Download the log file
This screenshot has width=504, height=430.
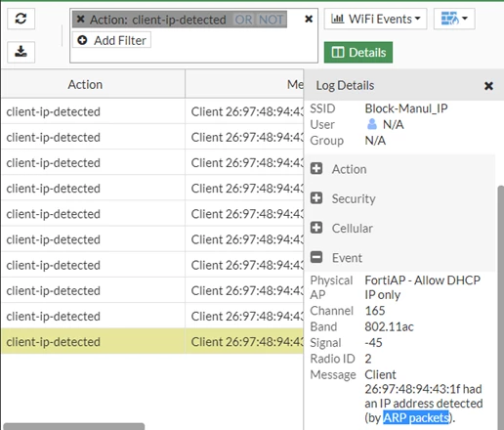(x=21, y=52)
